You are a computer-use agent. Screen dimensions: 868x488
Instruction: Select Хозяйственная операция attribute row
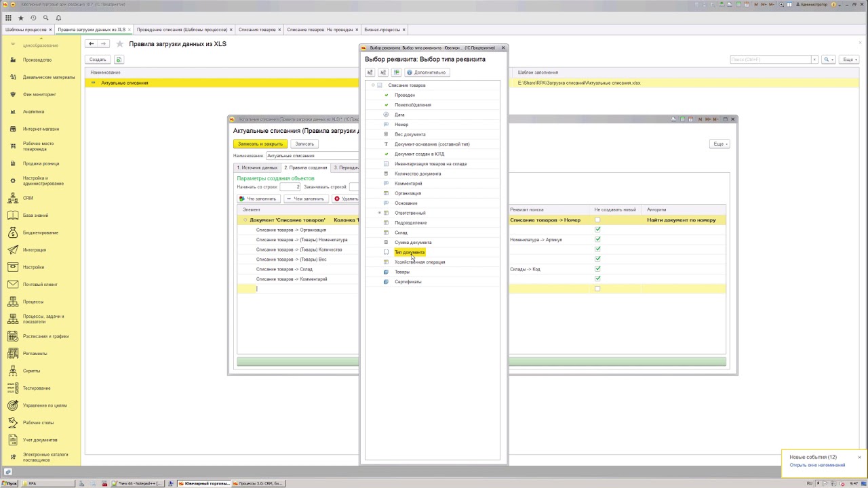[420, 262]
